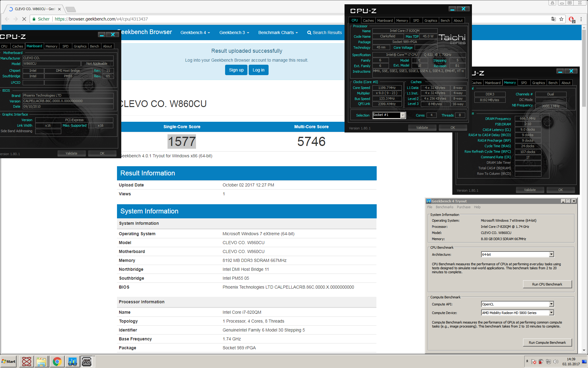Select Graphics tab in left CPU-Z window
This screenshot has height=368, width=588.
pyautogui.click(x=80, y=46)
